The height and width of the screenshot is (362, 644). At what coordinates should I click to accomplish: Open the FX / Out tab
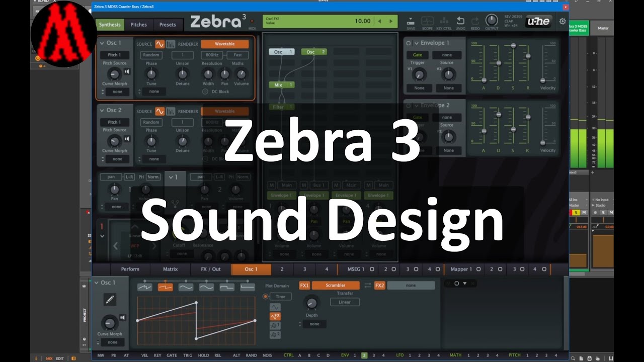click(211, 269)
